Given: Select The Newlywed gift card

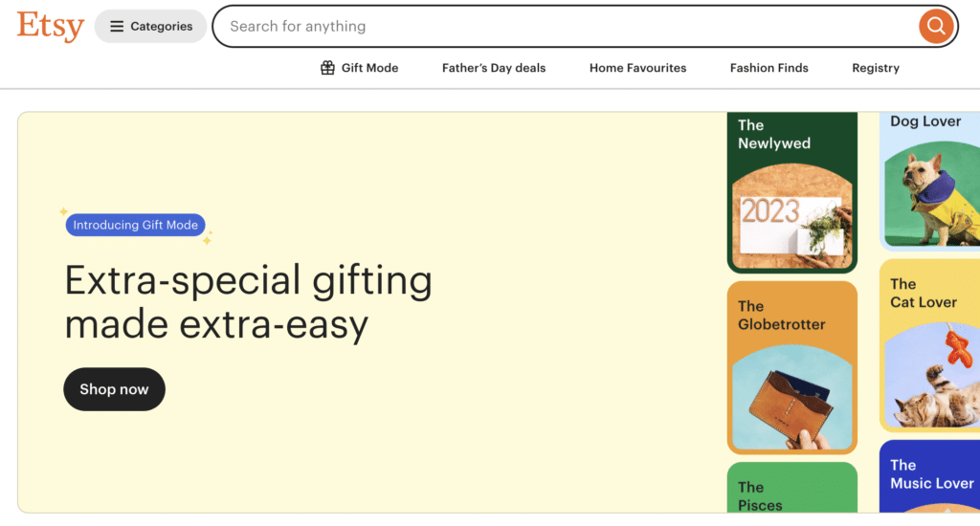Looking at the screenshot, I should click(791, 193).
